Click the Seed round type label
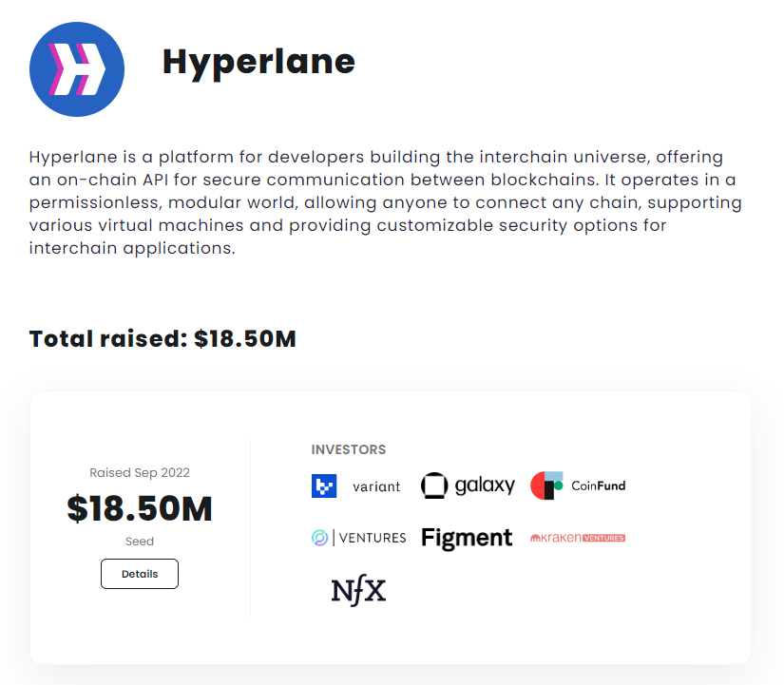 click(140, 541)
